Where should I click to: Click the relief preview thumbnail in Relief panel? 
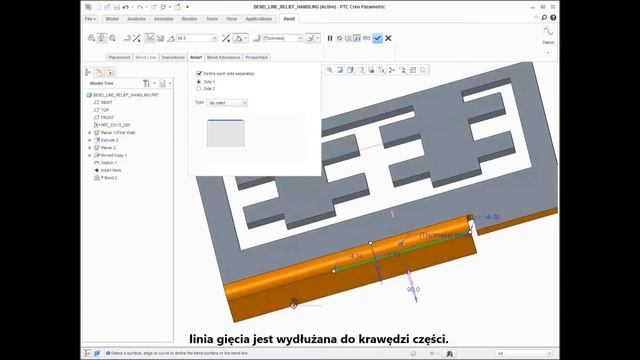pyautogui.click(x=226, y=133)
